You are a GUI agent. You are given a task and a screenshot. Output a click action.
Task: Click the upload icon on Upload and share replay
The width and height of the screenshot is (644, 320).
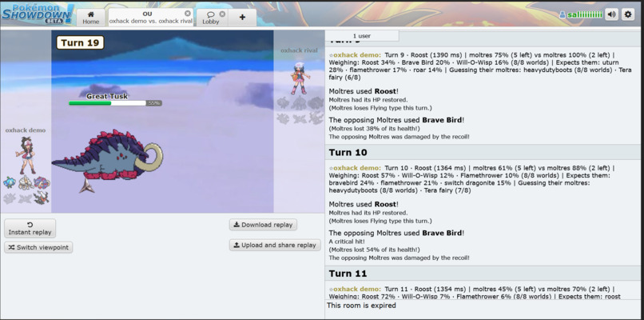237,245
